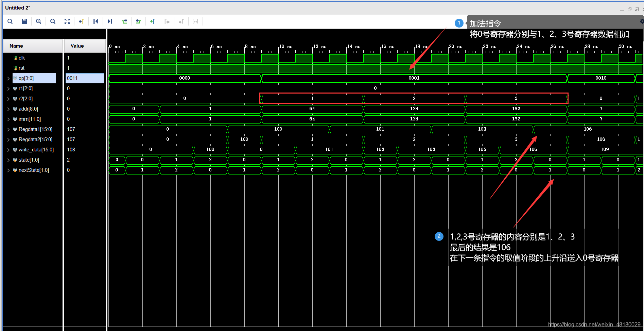Image resolution: width=644 pixels, height=331 pixels.
Task: Select the rst signal
Action: (x=21, y=68)
